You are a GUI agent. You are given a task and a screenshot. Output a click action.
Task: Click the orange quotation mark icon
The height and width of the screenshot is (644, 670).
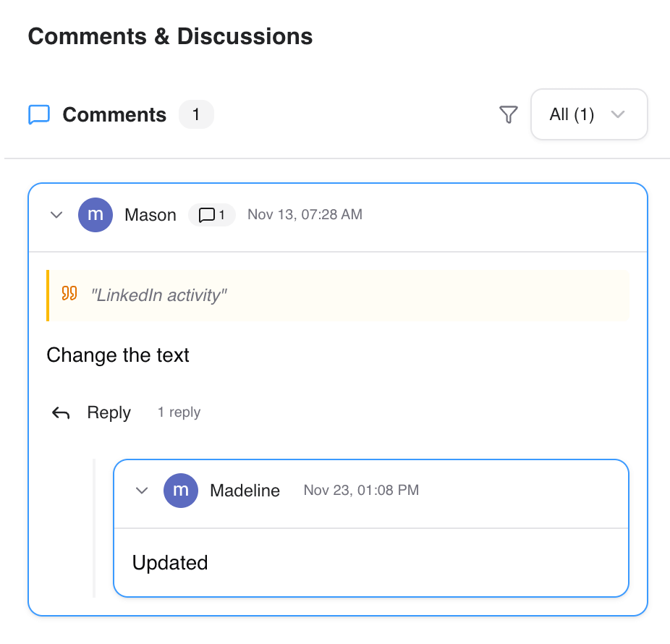pyautogui.click(x=69, y=294)
